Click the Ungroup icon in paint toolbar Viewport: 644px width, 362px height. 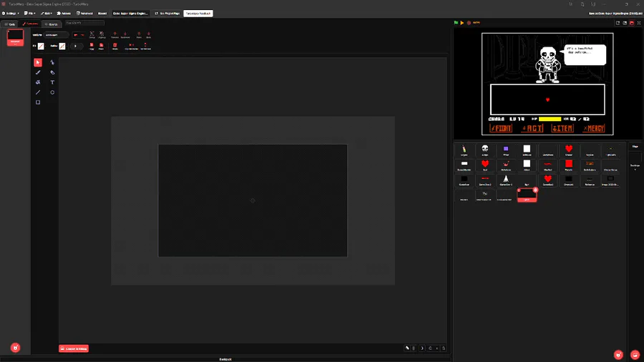(x=102, y=35)
